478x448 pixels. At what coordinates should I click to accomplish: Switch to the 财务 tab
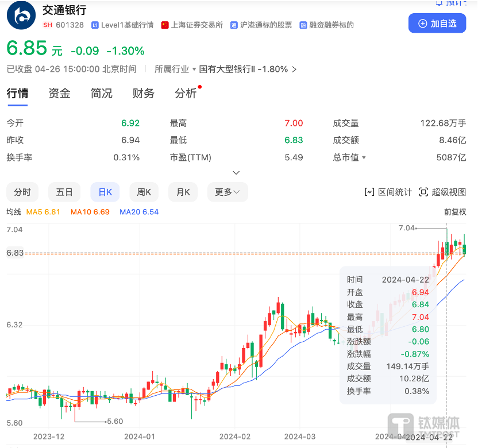pyautogui.click(x=143, y=94)
